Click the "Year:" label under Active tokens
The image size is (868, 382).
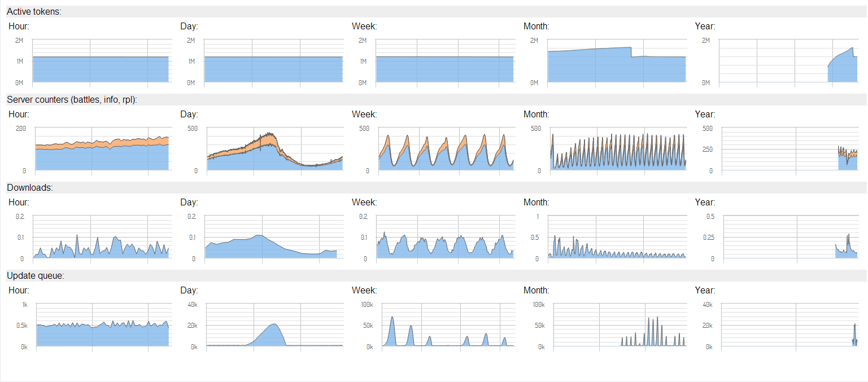pos(705,26)
